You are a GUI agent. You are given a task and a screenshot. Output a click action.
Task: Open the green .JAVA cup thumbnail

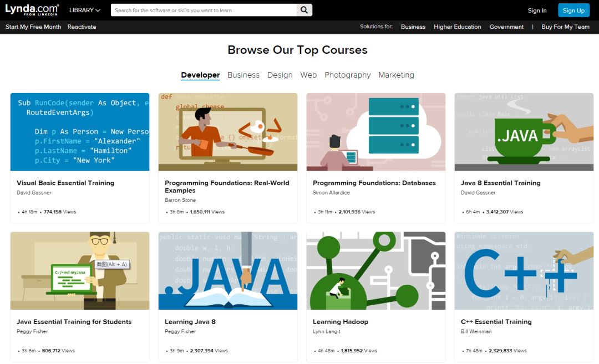[x=524, y=132]
